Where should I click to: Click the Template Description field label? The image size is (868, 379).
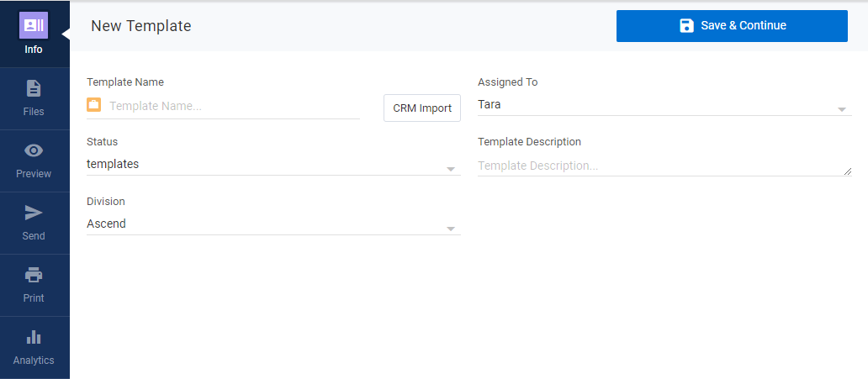[x=529, y=142]
